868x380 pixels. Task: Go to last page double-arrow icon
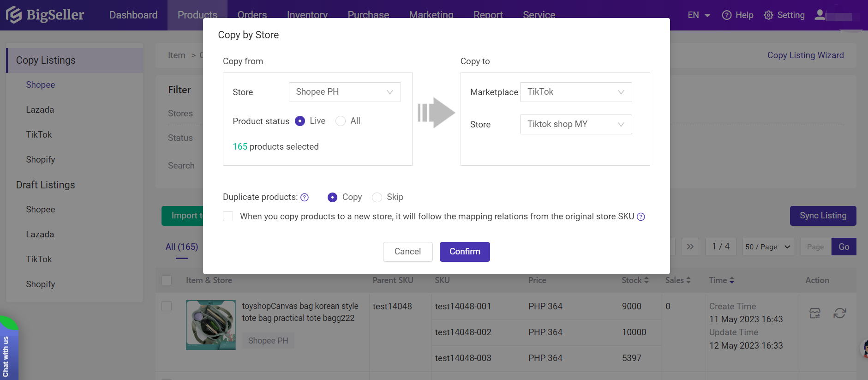click(690, 247)
